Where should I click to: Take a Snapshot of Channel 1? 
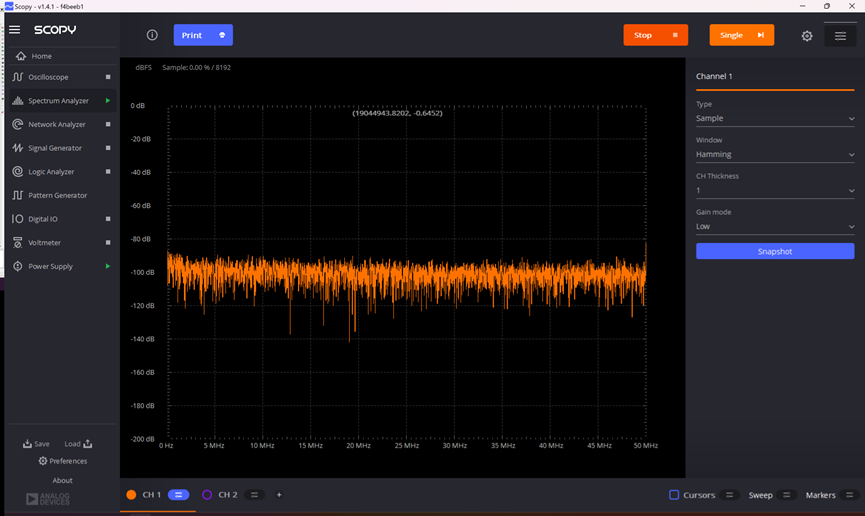775,251
